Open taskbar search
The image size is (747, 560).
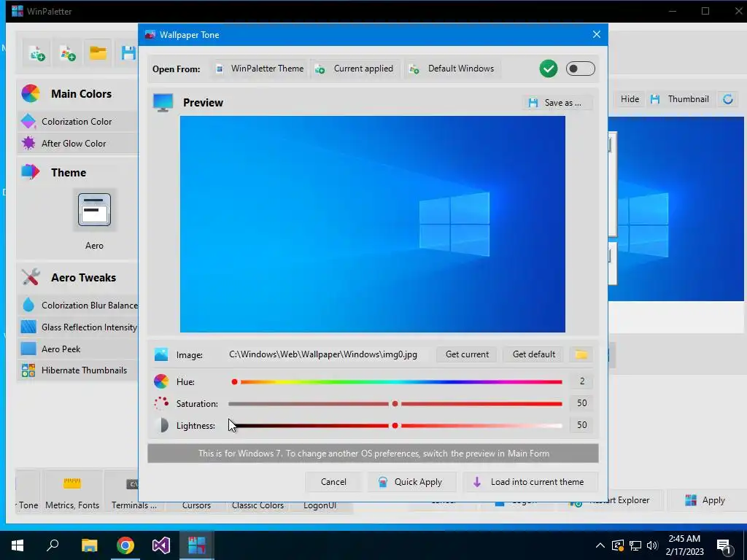[53, 545]
